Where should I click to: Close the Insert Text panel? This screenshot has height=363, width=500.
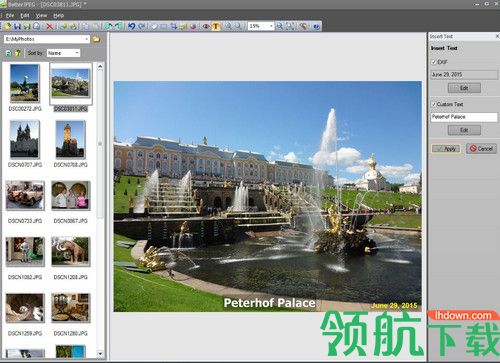(497, 36)
